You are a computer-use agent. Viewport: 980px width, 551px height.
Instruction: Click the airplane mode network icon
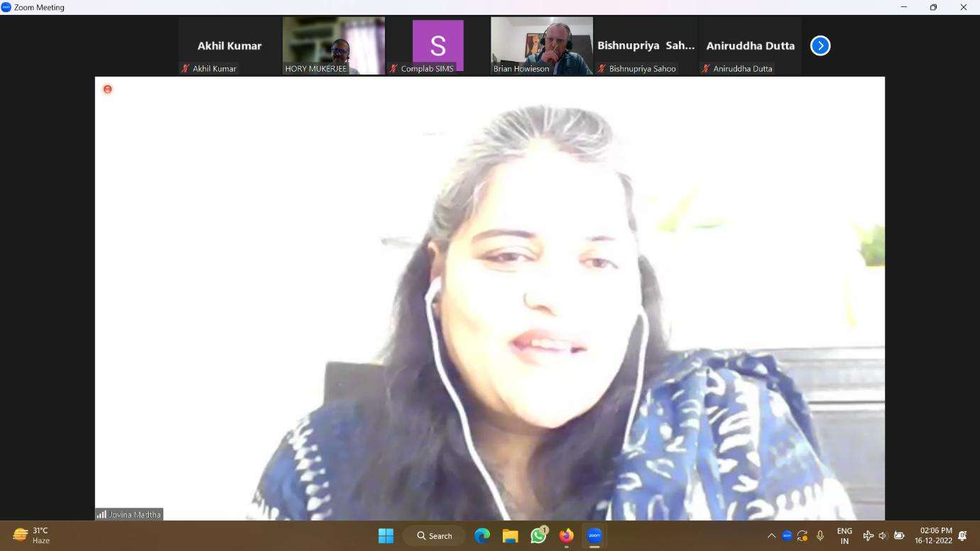coord(868,535)
